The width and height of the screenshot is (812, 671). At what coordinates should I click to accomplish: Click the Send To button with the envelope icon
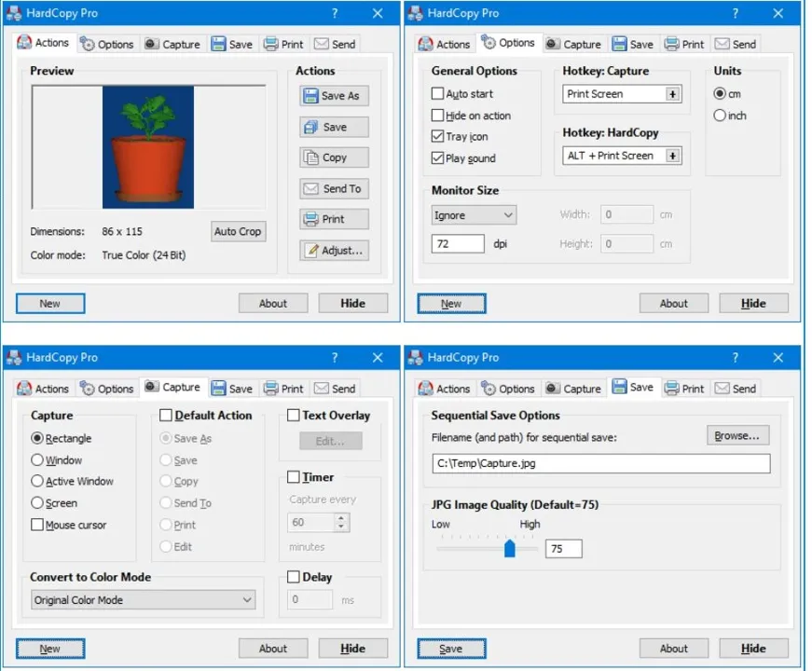[334, 188]
